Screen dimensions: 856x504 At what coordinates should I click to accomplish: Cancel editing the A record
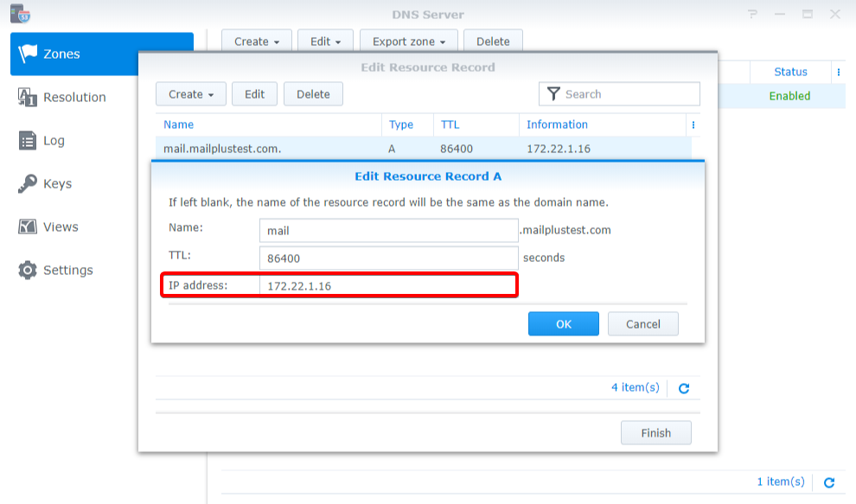point(642,323)
